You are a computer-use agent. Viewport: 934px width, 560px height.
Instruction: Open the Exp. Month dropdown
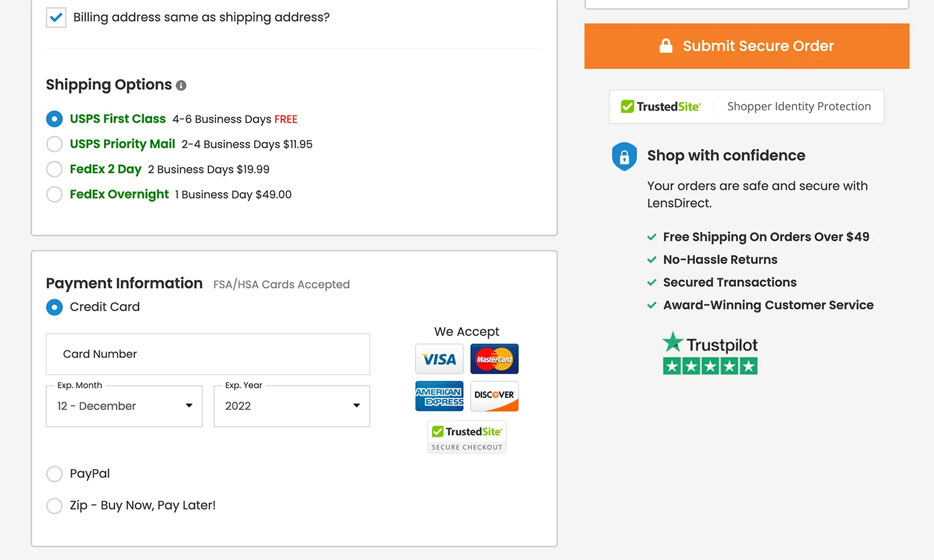(124, 406)
